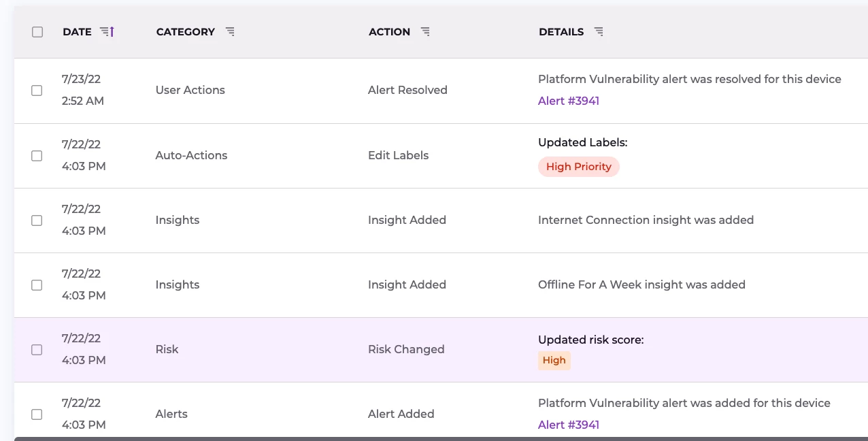Select the Offline For A Week insight text

coord(641,285)
